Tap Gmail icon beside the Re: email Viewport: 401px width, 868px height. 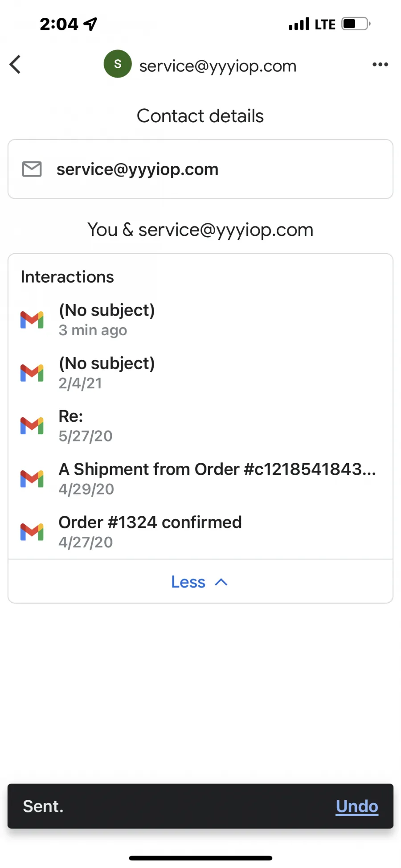(32, 426)
